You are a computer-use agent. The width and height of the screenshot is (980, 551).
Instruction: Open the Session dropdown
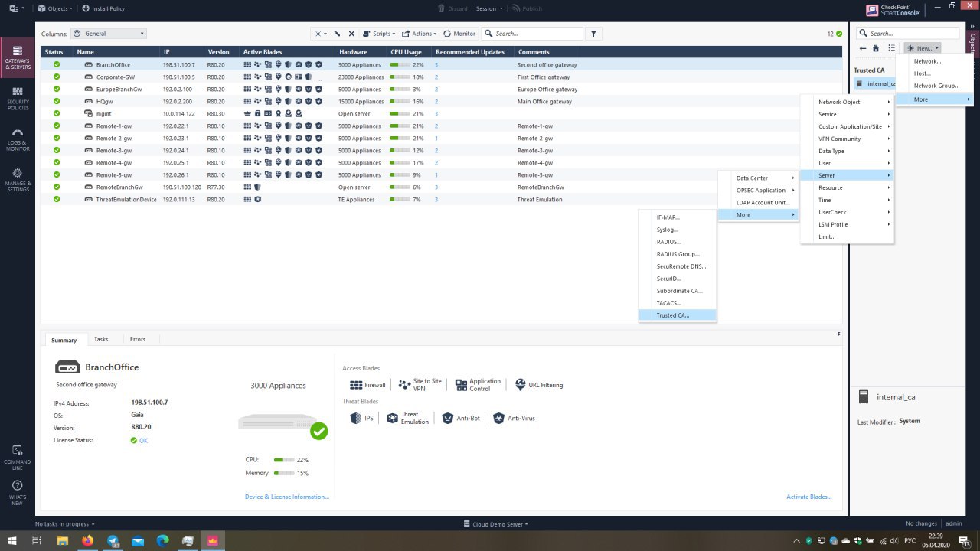(x=489, y=8)
